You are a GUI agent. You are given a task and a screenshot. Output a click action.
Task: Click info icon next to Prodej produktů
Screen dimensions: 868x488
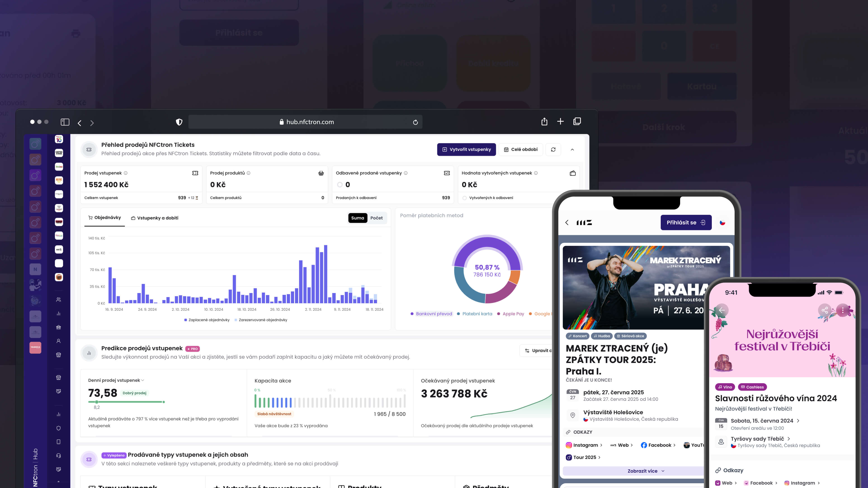[249, 173]
